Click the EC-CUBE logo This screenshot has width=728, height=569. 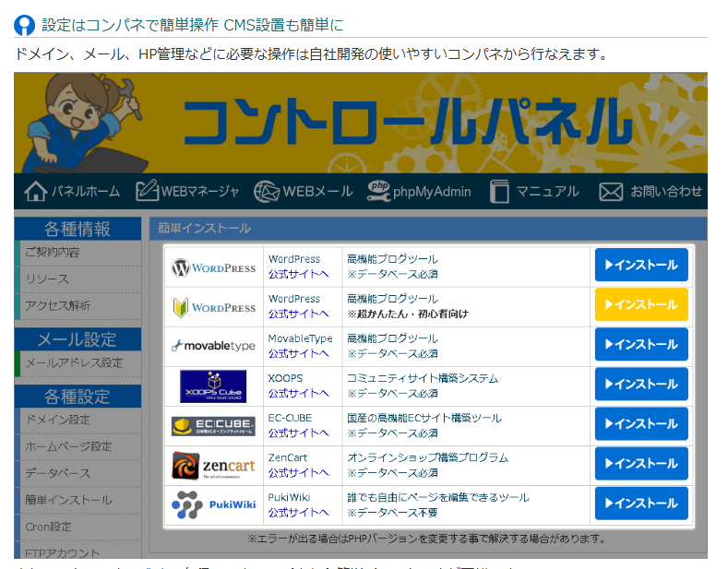pos(213,426)
